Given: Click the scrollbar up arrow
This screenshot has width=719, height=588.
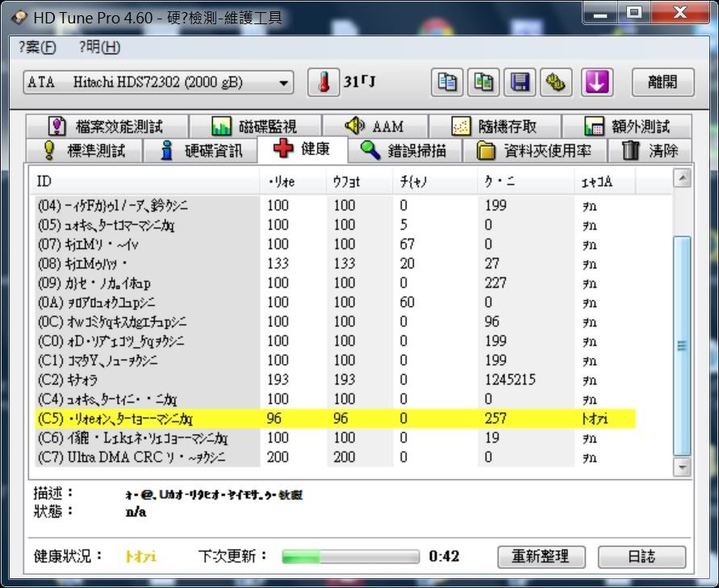Looking at the screenshot, I should tap(683, 177).
